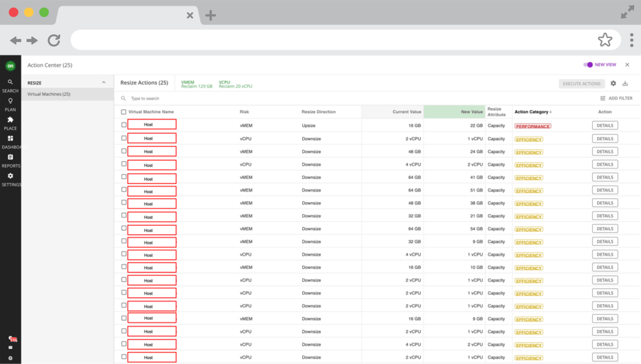
Task: Sort by the Action Category column
Action: pyautogui.click(x=532, y=112)
